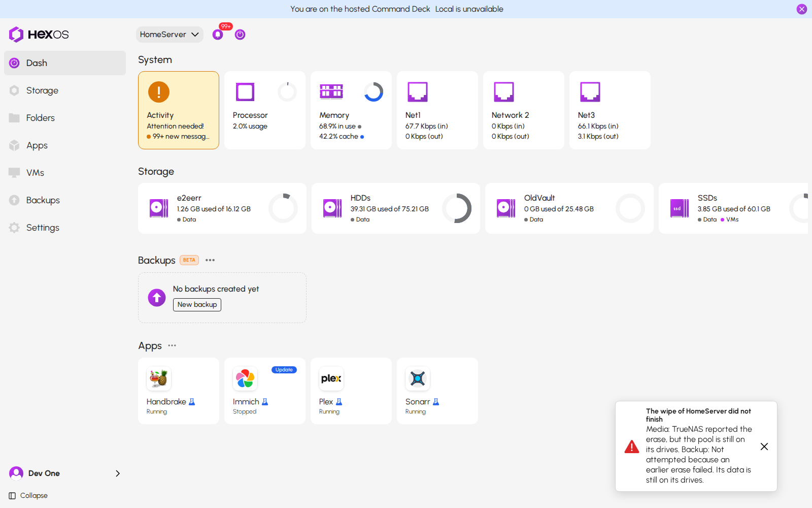Click the HDDs pool drive icon

click(332, 208)
